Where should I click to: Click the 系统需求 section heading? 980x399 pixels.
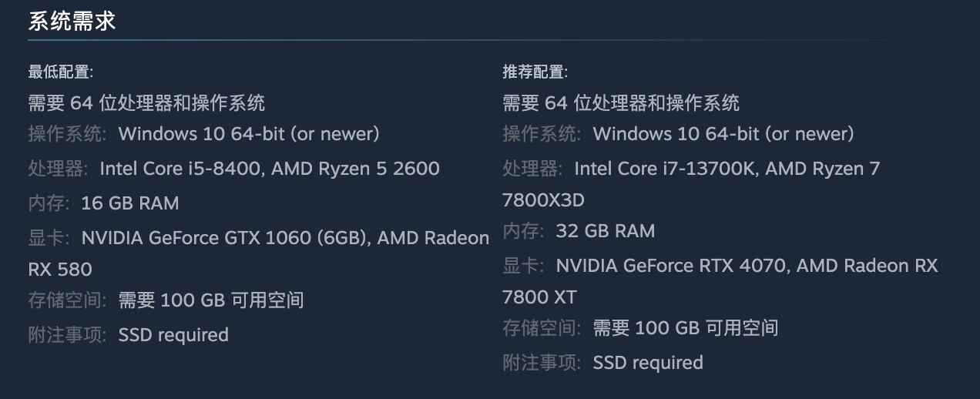[x=72, y=21]
